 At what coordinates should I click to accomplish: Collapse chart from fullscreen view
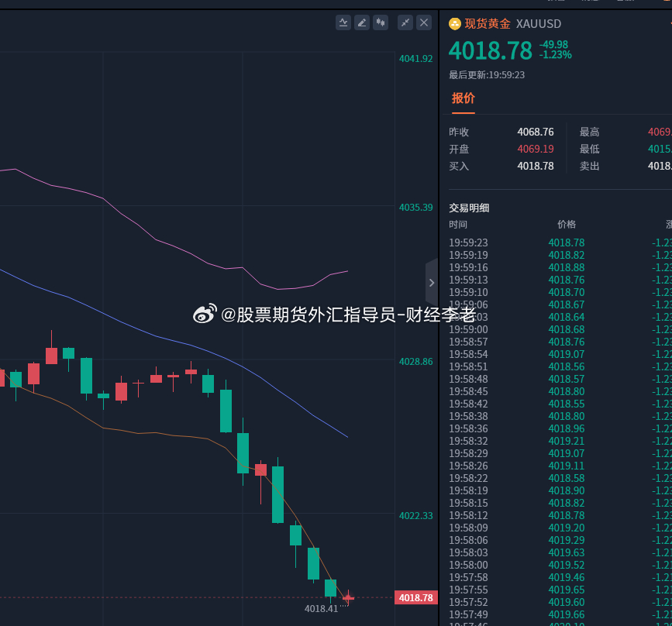[405, 22]
